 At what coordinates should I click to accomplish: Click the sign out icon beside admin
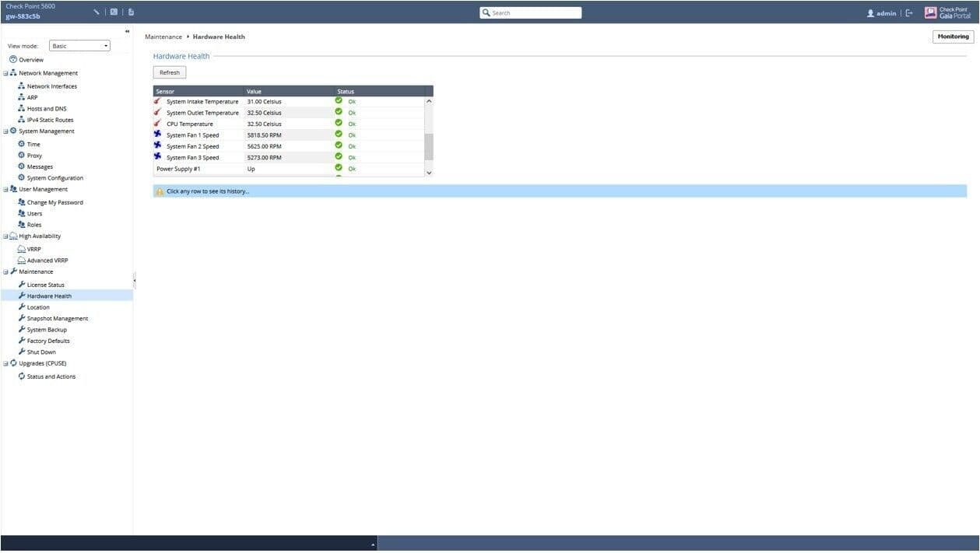tap(908, 13)
